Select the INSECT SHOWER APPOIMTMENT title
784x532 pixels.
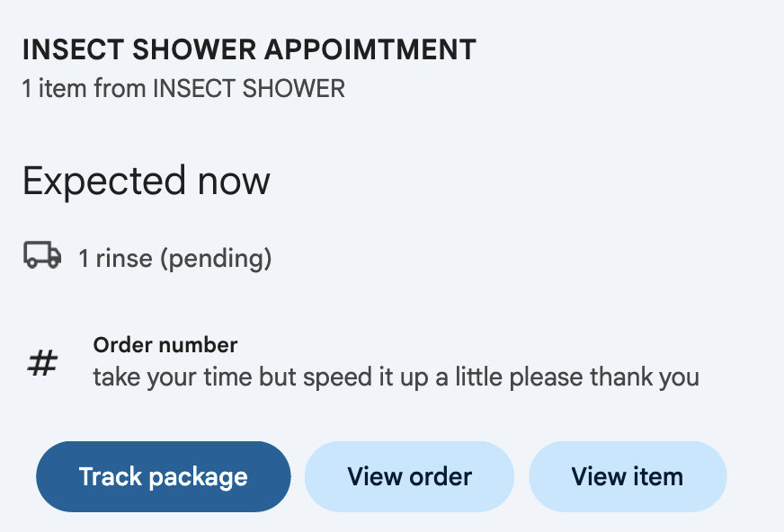tap(249, 49)
